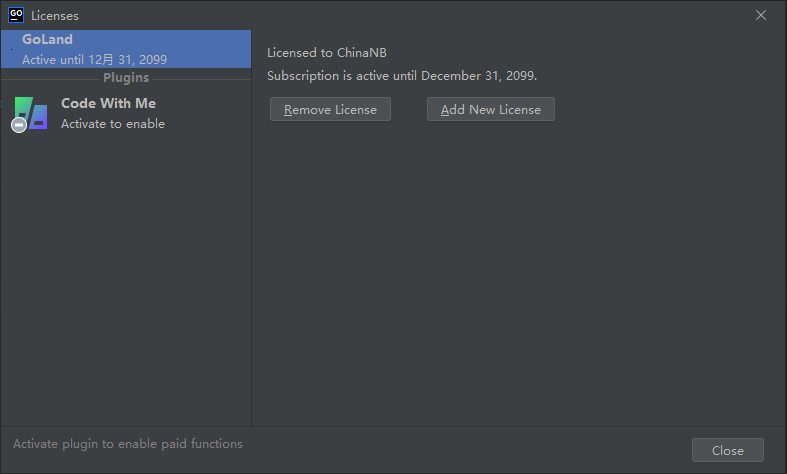Click the subscription active until December text
The image size is (787, 474).
tap(402, 76)
